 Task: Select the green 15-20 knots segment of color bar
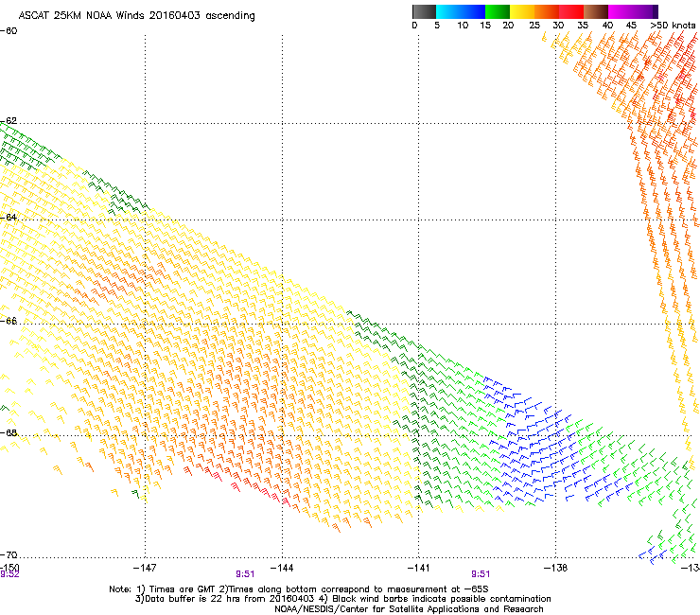click(x=498, y=11)
